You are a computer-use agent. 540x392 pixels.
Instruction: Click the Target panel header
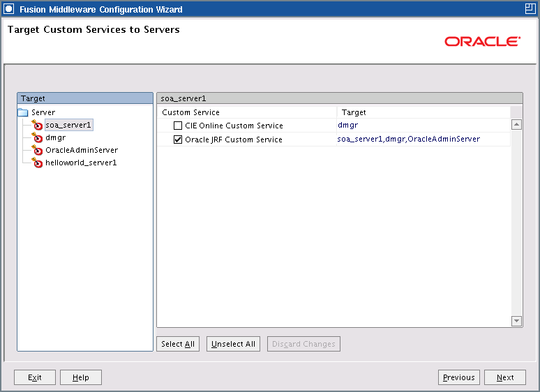(85, 98)
